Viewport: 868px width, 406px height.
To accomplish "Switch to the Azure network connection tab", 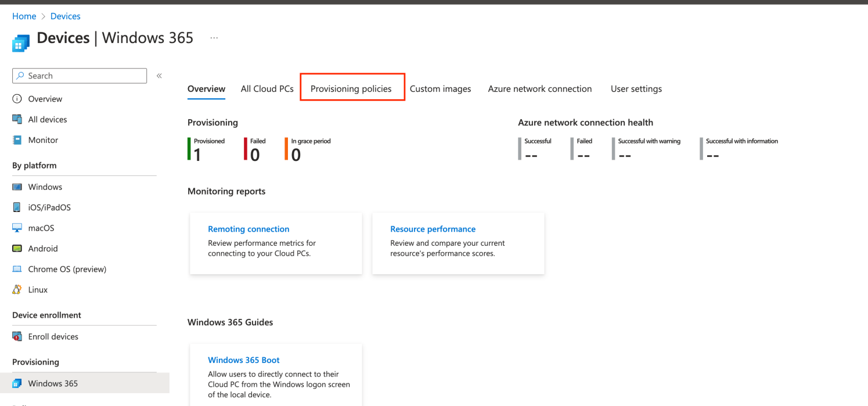I will [x=539, y=88].
